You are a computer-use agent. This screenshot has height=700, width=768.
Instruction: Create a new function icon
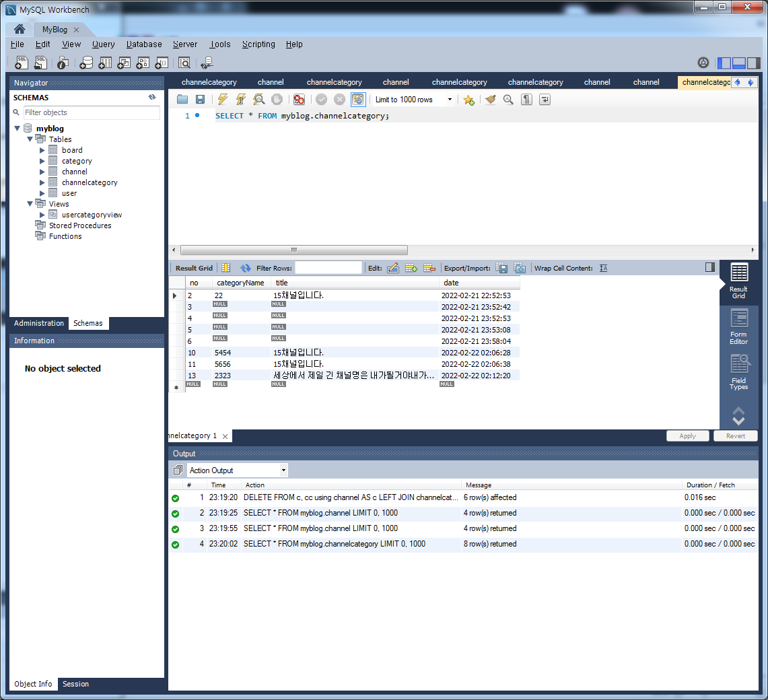click(162, 63)
